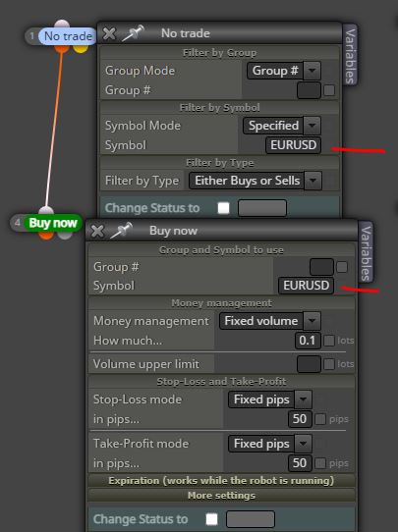The height and width of the screenshot is (532, 398).
Task: Toggle the Group # checkbox in No trade panel
Action: click(x=329, y=90)
